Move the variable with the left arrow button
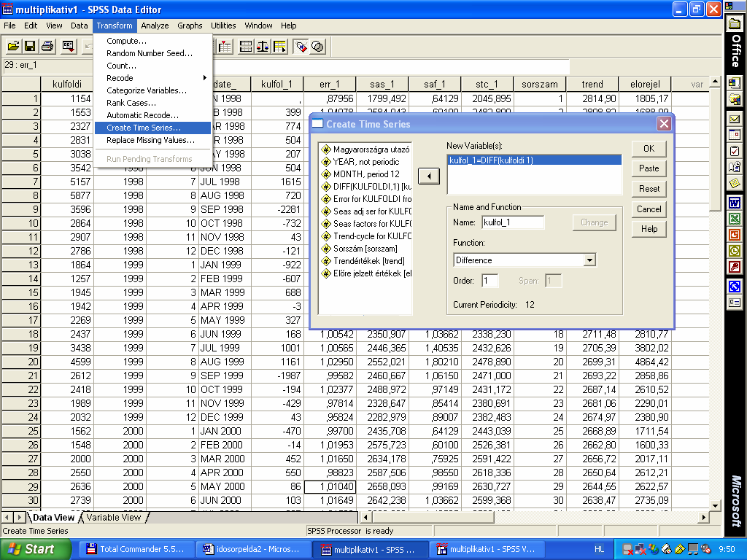This screenshot has height=560, width=747. click(x=429, y=176)
